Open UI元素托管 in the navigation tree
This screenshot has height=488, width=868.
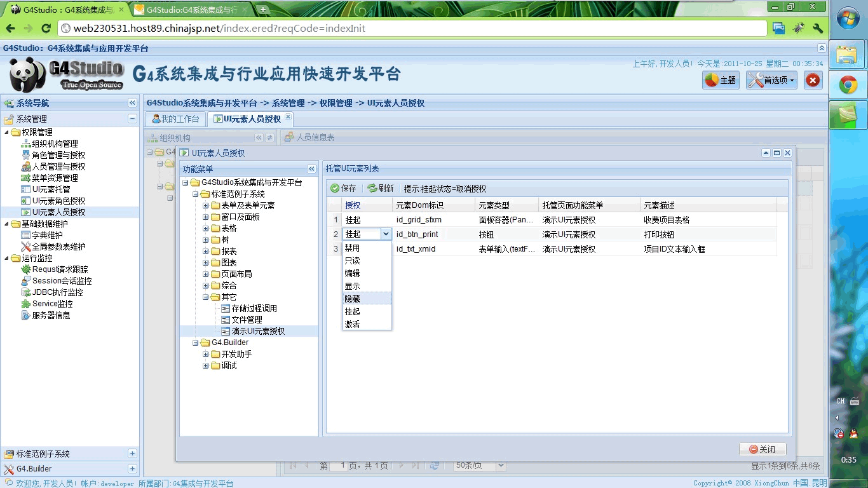click(51, 189)
